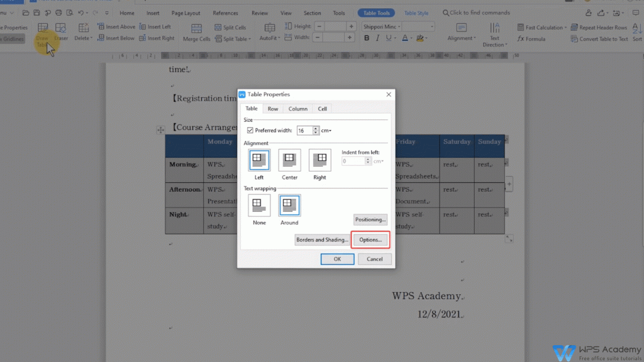Screen dimensions: 644x362
Task: Click Borders and Shading... button
Action: 322,239
